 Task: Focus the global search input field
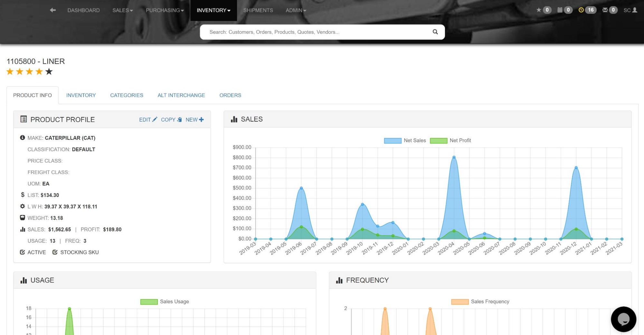point(322,32)
